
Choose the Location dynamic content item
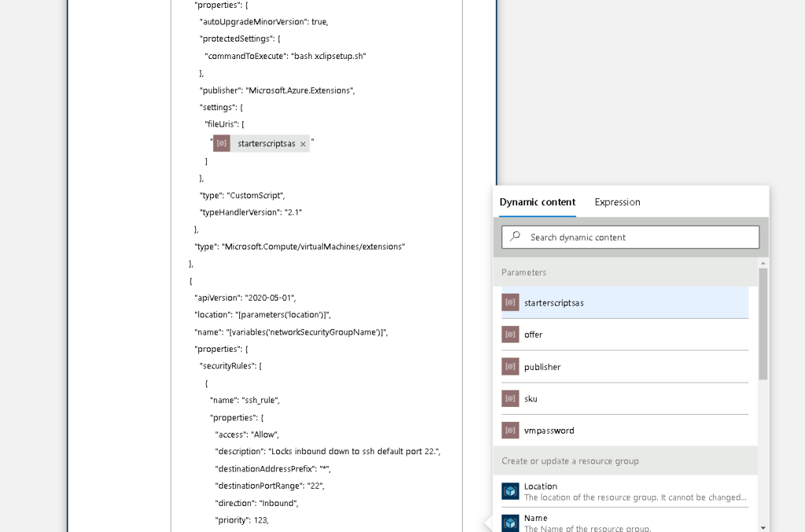625,491
